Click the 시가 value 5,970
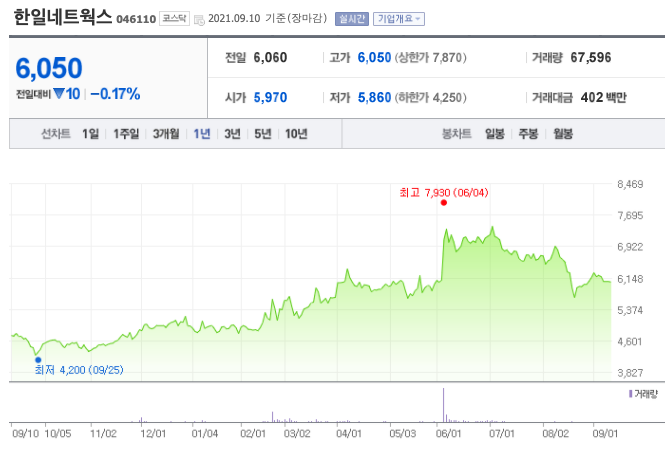Viewport: 665px width, 457px height. pyautogui.click(x=270, y=98)
